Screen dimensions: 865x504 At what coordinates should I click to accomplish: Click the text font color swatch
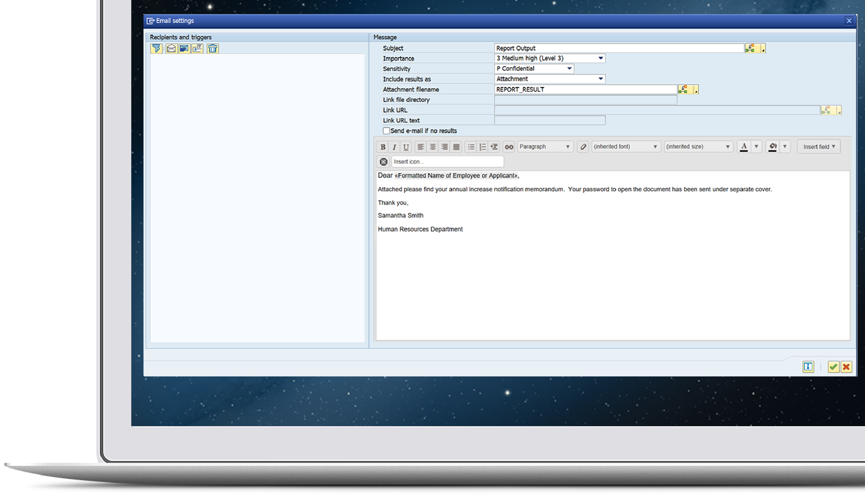pyautogui.click(x=744, y=147)
